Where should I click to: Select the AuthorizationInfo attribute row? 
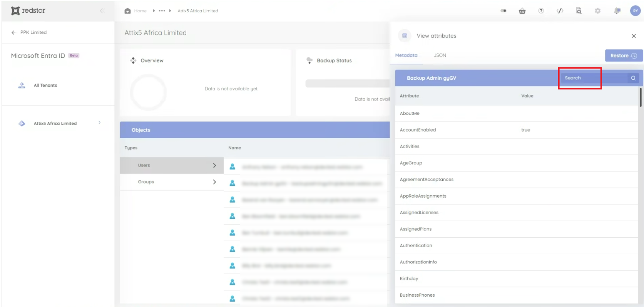tap(517, 262)
